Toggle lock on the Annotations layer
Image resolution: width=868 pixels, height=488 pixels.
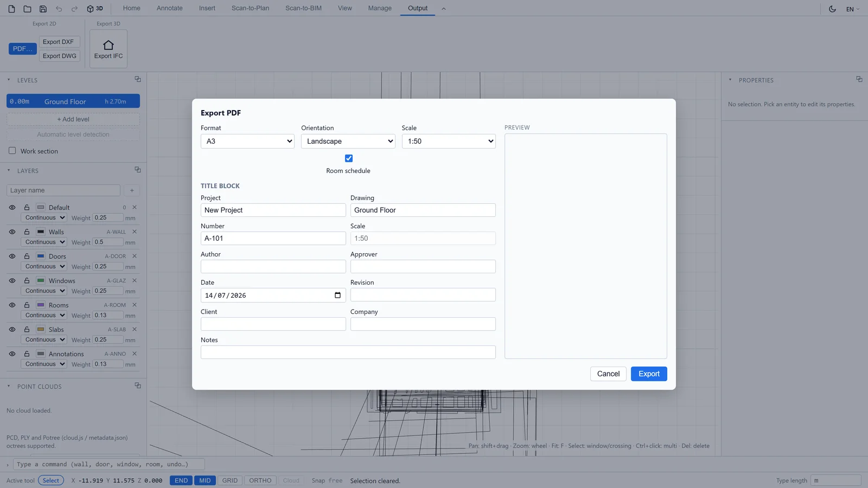pos(27,354)
